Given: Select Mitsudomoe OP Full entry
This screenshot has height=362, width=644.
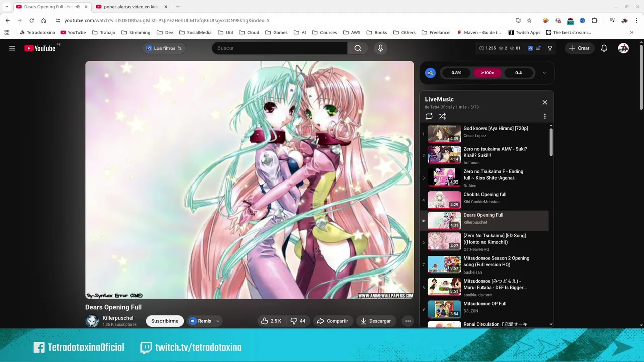Looking at the screenshot, I should click(484, 308).
